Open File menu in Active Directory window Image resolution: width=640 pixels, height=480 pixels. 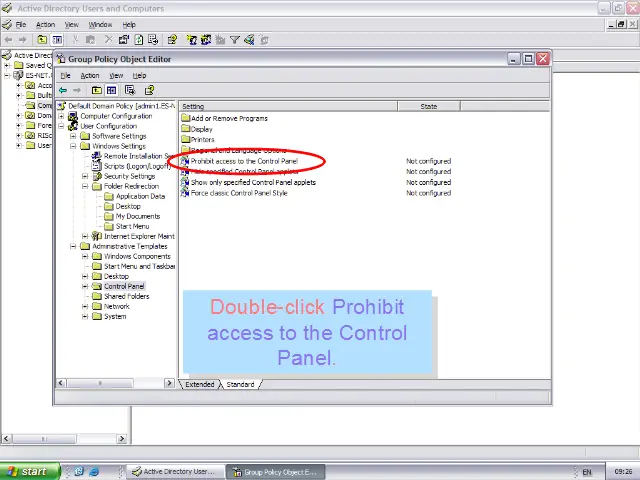pos(21,25)
